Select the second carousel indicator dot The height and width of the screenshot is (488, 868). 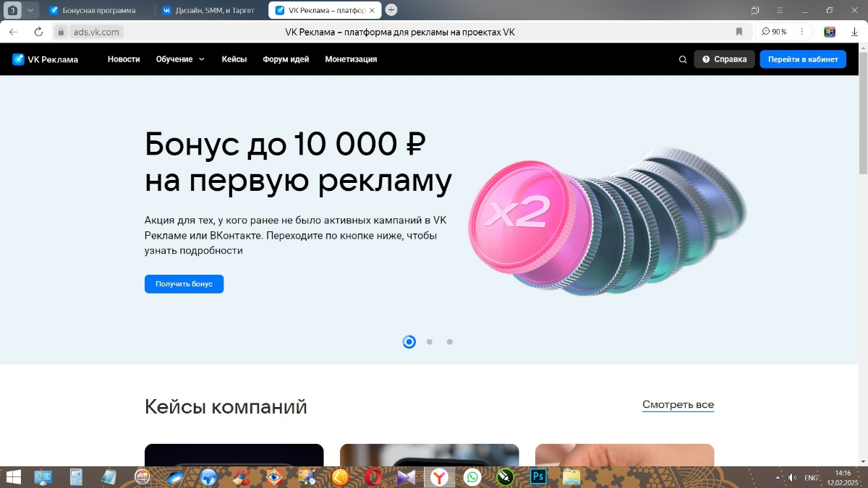tap(429, 341)
